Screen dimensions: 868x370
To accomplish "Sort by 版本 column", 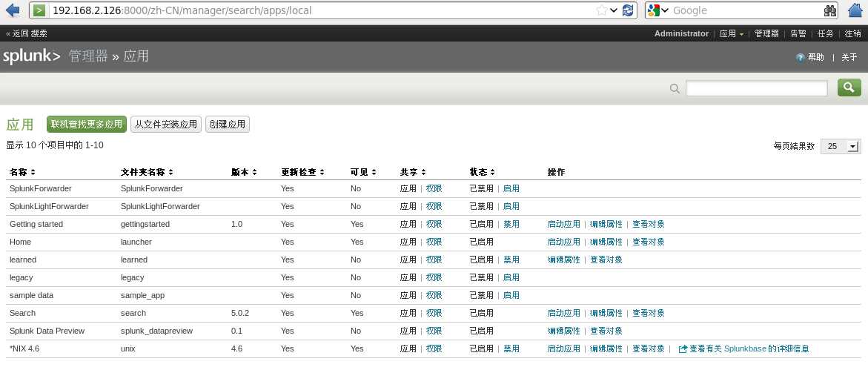I will [x=244, y=172].
